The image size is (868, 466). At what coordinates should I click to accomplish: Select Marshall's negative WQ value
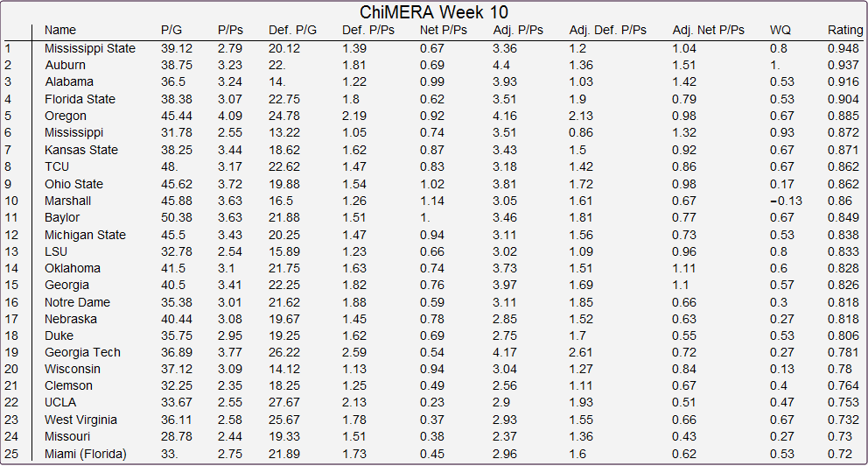point(786,201)
